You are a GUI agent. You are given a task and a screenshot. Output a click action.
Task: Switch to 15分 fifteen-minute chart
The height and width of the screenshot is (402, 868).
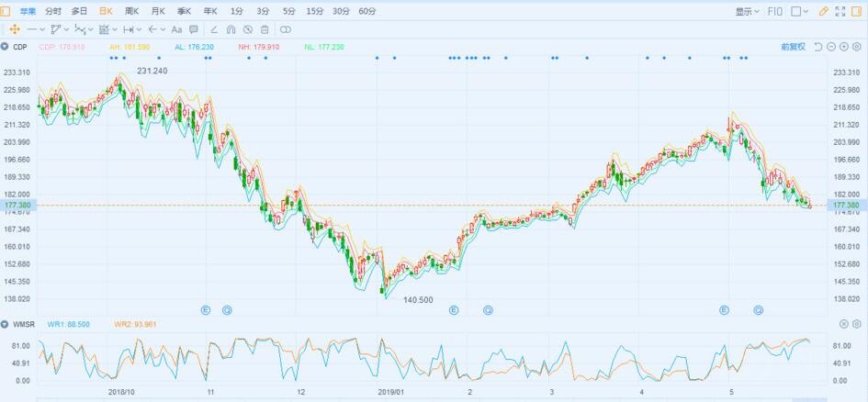click(x=314, y=11)
